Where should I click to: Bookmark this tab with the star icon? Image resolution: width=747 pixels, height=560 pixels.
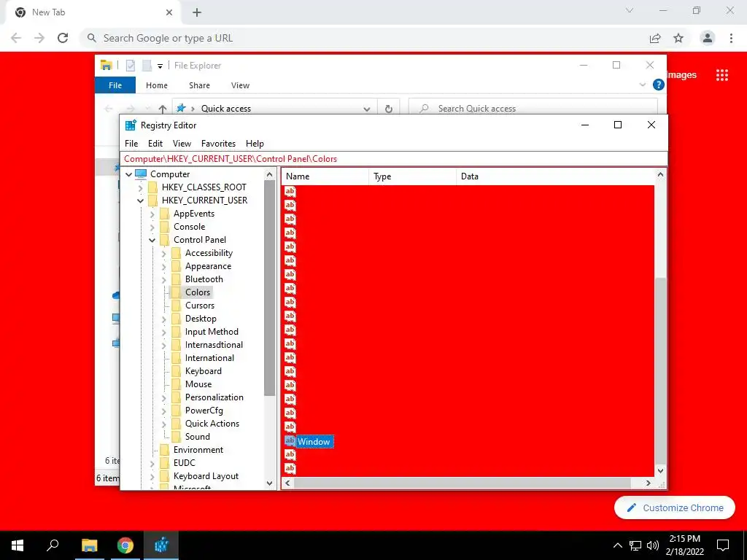point(678,38)
